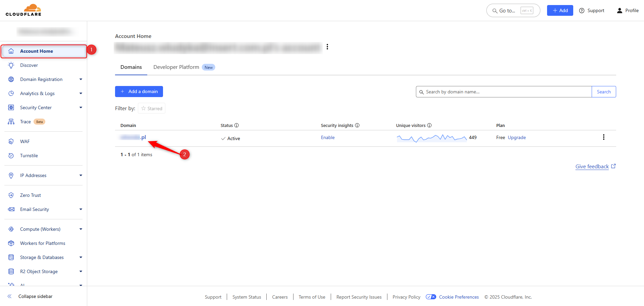Open the System Status footer link

(x=247, y=297)
